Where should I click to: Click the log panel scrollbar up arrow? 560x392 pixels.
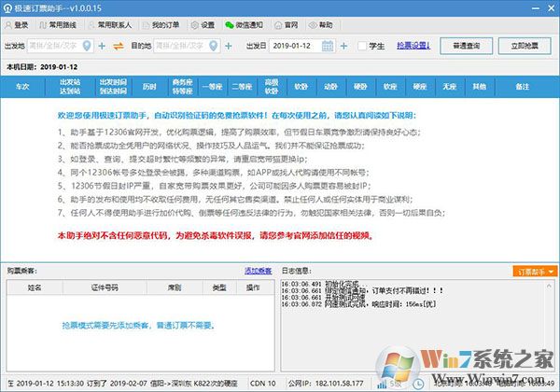pyautogui.click(x=549, y=286)
